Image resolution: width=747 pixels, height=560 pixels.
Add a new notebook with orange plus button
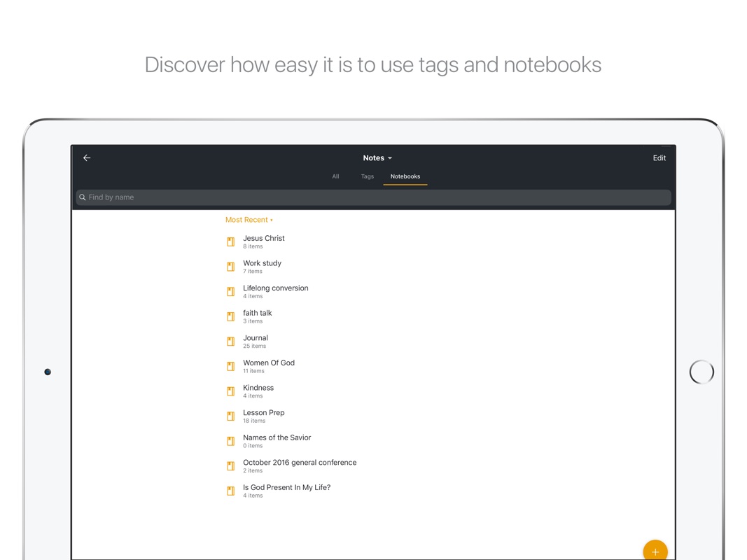click(655, 550)
